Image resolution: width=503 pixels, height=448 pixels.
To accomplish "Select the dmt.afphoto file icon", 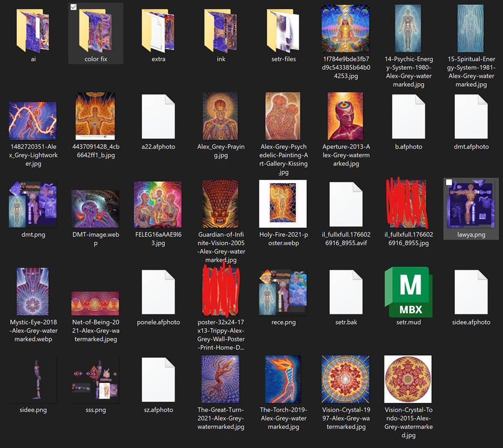I will point(471,116).
